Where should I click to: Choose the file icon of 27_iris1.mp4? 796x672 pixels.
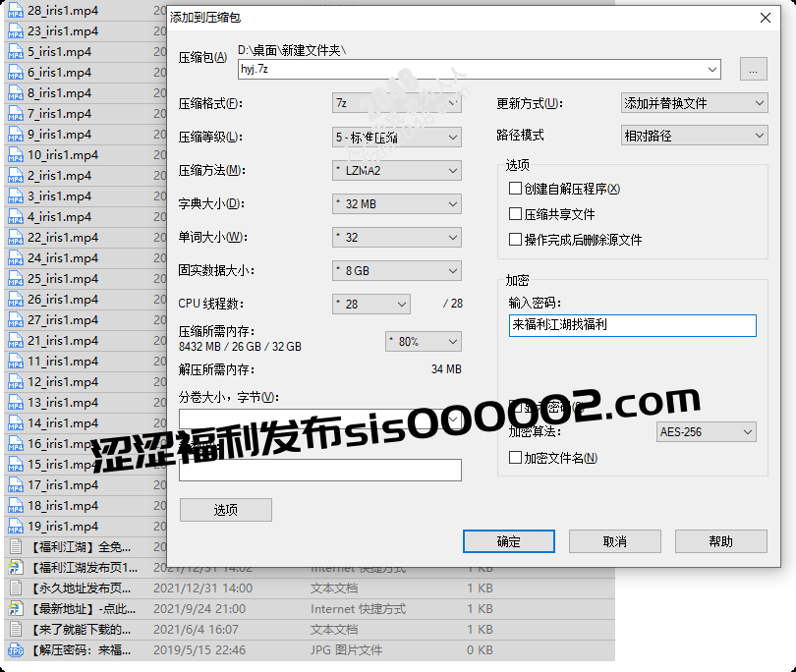16,320
